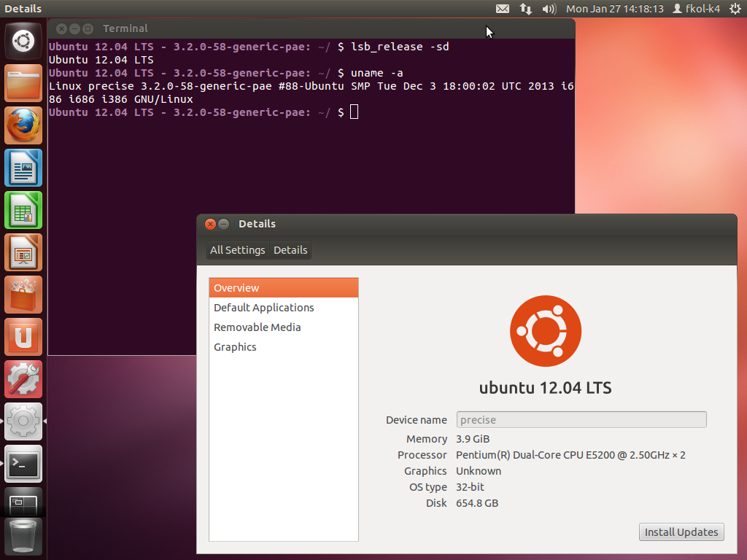747x560 pixels.
Task: Launch LibreOffice Impress from the launcher
Action: 23,253
